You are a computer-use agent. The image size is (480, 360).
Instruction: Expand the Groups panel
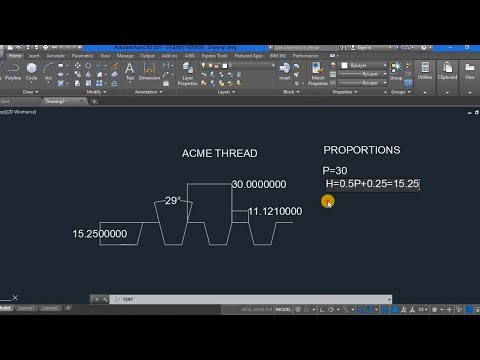(x=400, y=92)
